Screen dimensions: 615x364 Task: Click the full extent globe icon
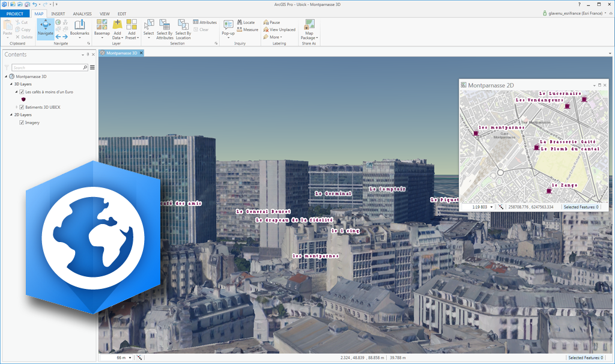tap(58, 22)
